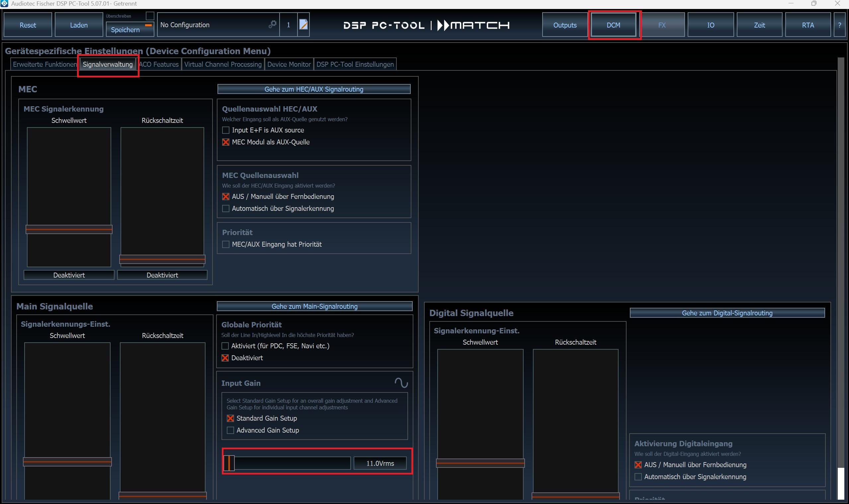The height and width of the screenshot is (504, 849).
Task: Click the MEC Rückschaltzeit slider handle
Action: pyautogui.click(x=162, y=259)
